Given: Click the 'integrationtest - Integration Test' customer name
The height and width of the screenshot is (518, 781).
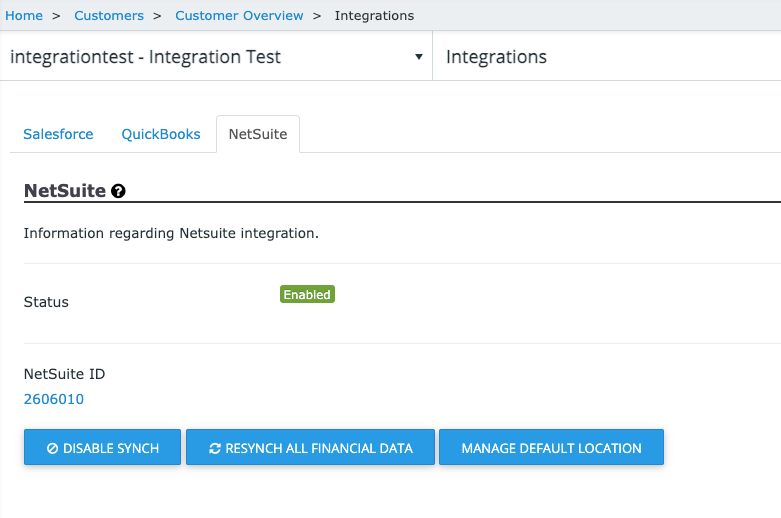Looking at the screenshot, I should coord(145,57).
